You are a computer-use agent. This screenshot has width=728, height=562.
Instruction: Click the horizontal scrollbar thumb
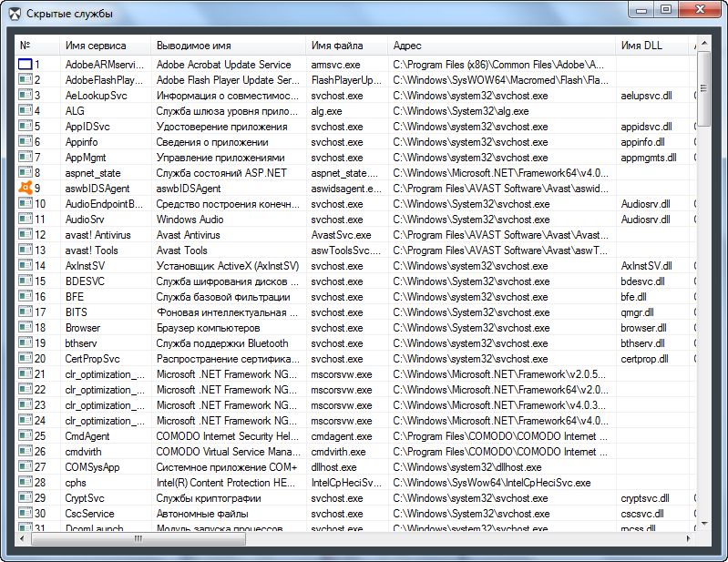(x=138, y=538)
